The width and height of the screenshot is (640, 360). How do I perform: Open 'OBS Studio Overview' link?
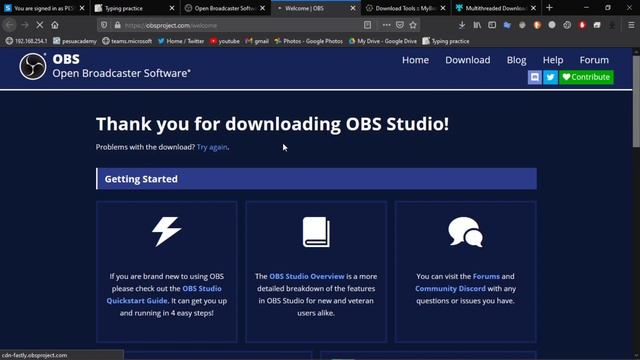307,276
